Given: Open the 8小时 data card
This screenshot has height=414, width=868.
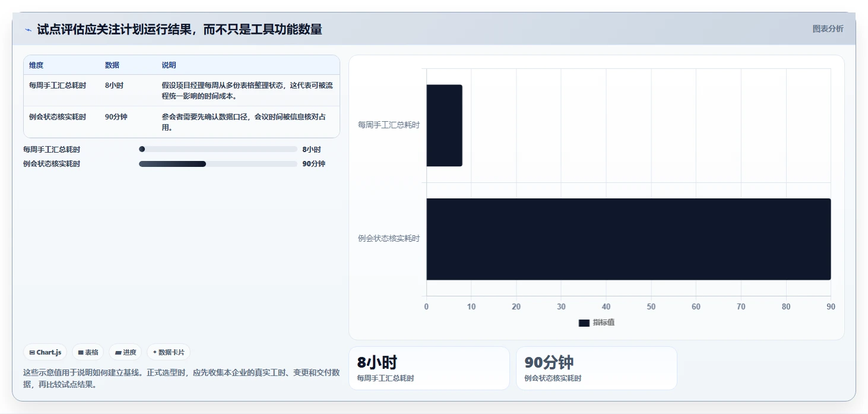Looking at the screenshot, I should click(429, 368).
